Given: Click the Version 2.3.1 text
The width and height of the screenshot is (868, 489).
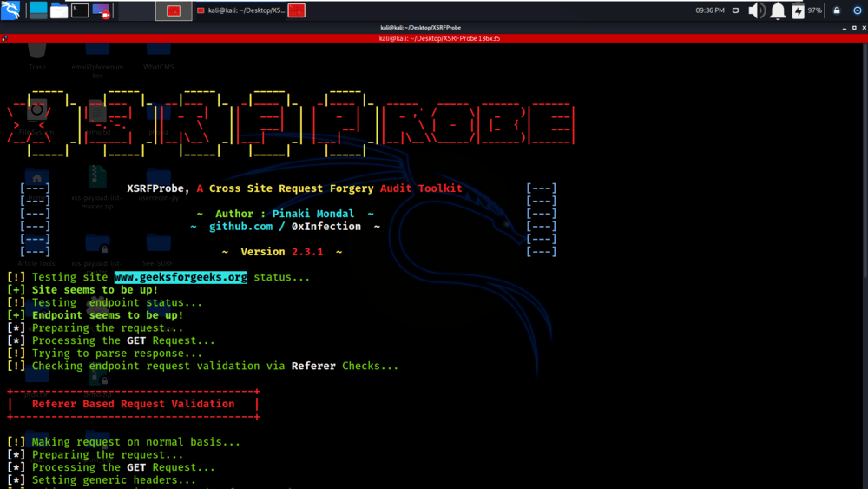Looking at the screenshot, I should coord(282,252).
